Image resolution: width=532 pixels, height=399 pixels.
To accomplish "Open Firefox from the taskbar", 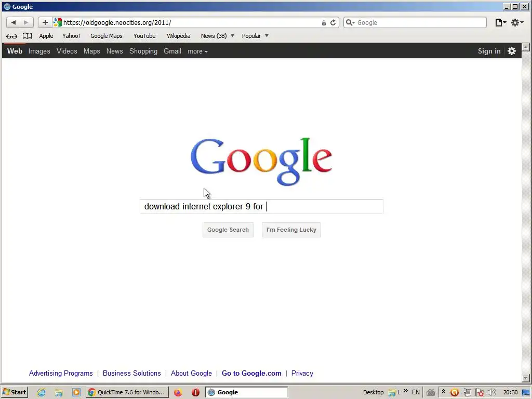I will tap(178, 393).
